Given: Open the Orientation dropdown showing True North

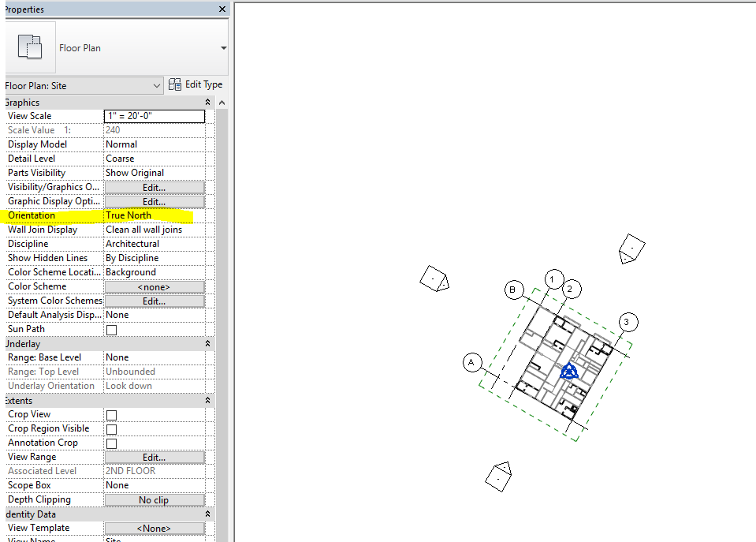Looking at the screenshot, I should (154, 215).
